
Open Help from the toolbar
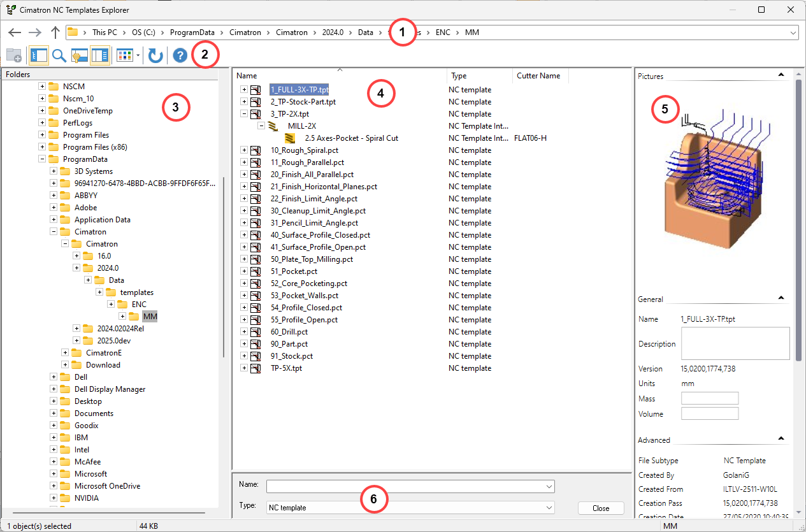click(180, 56)
